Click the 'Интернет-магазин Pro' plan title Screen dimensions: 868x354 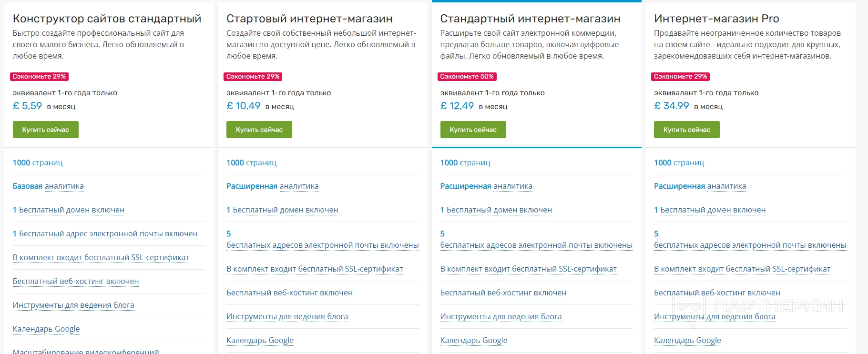[x=716, y=19]
